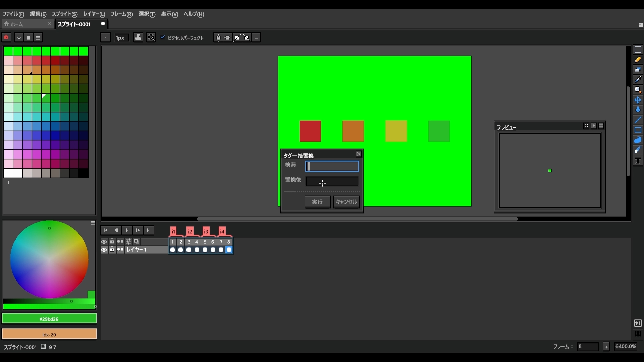Viewport: 644px width, 362px height.
Task: Cancel the タグ一括置換 dialog via キャンセル
Action: point(346,202)
